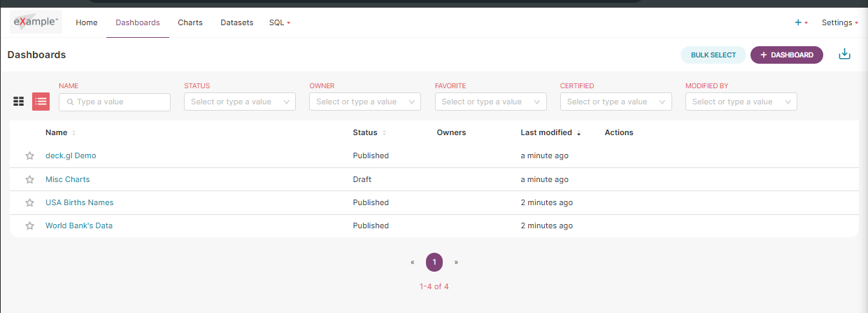Expand the Favorite filter dropdown
868x313 pixels.
(x=491, y=102)
